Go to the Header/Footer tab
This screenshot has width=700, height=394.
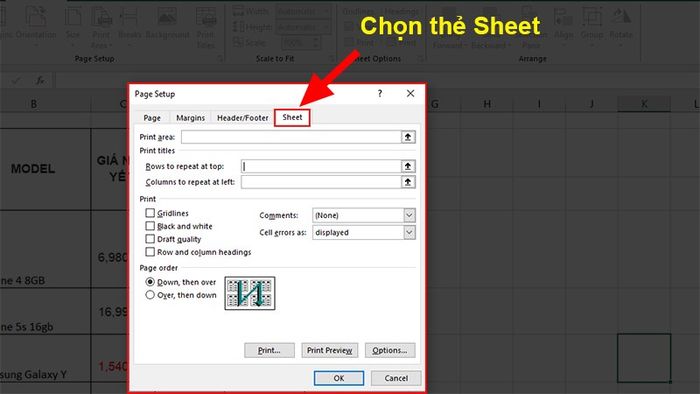click(x=242, y=118)
